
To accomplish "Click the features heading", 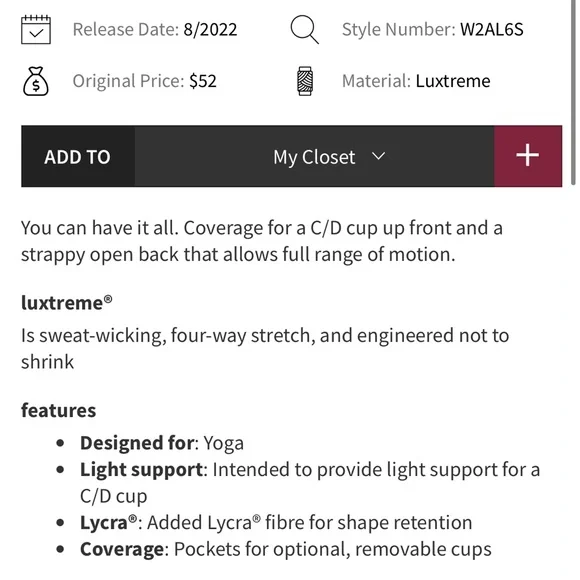I will point(58,411).
